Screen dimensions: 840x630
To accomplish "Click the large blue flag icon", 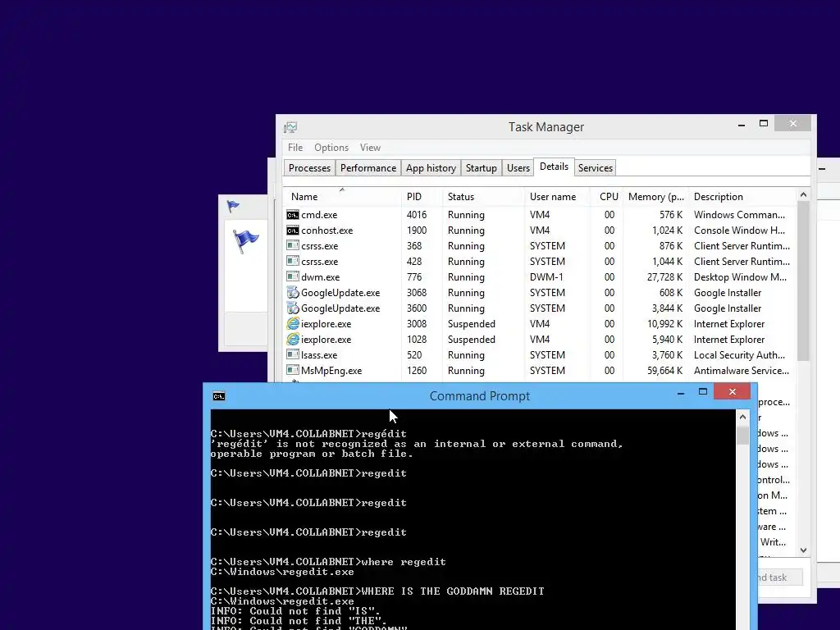I will coord(246,240).
